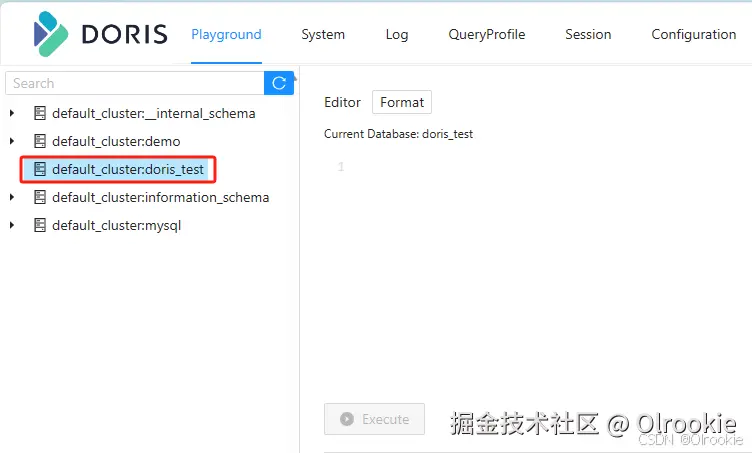The width and height of the screenshot is (752, 453).
Task: Click the Format button
Action: [402, 102]
